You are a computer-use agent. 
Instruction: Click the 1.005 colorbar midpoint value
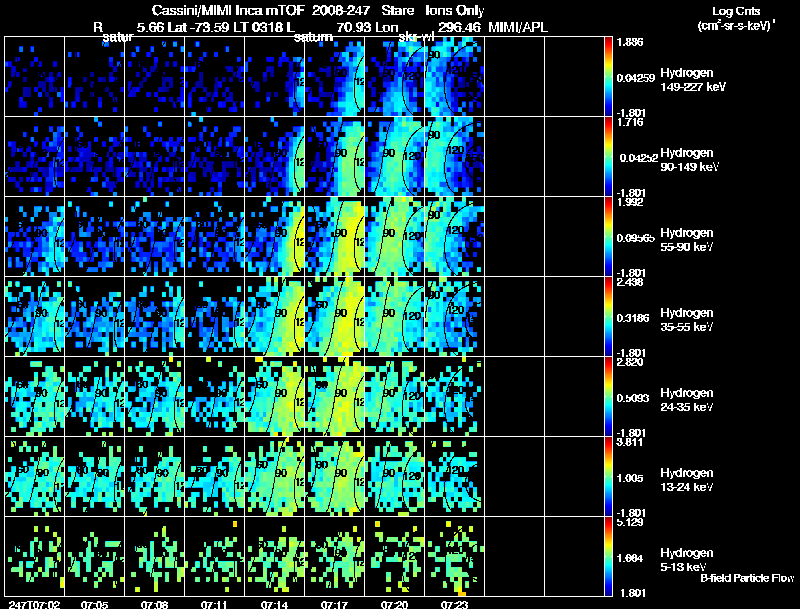click(x=630, y=478)
